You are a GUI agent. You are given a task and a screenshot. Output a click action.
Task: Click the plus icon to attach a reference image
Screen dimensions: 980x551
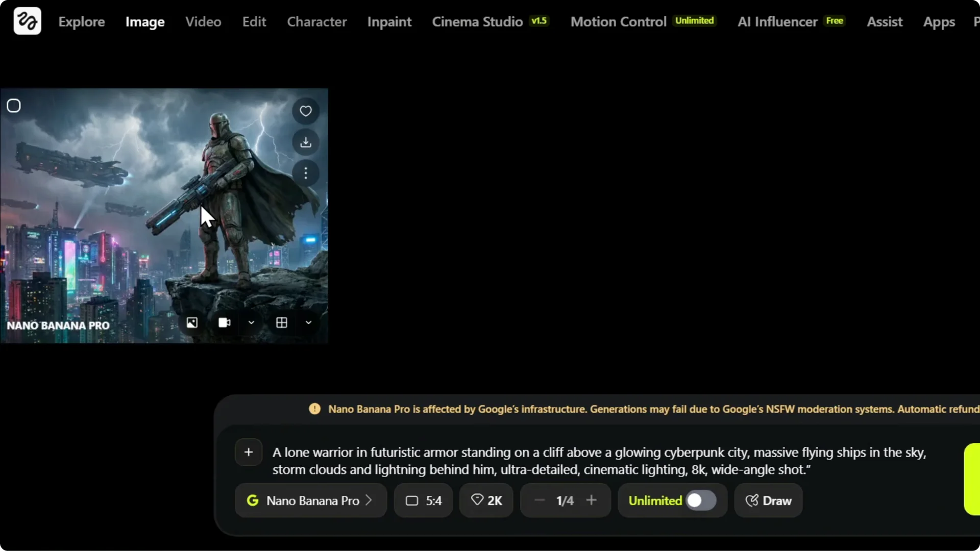point(248,452)
